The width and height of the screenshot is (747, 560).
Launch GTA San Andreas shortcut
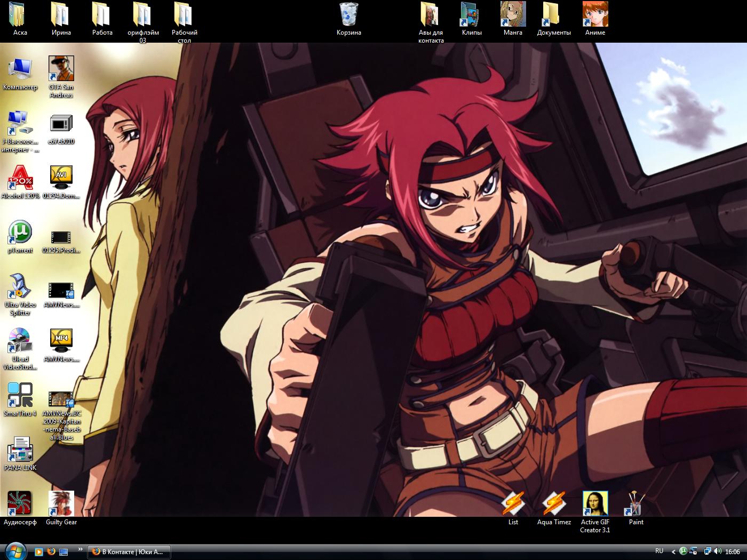[61, 77]
